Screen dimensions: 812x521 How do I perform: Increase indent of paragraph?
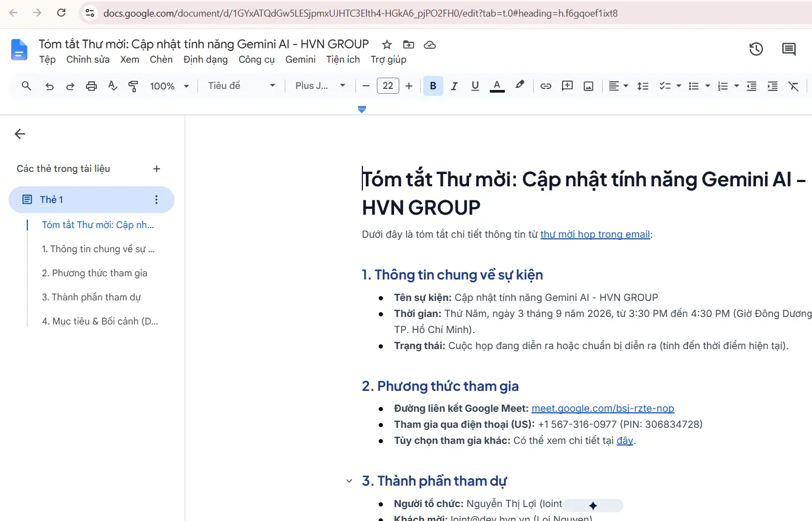point(772,86)
